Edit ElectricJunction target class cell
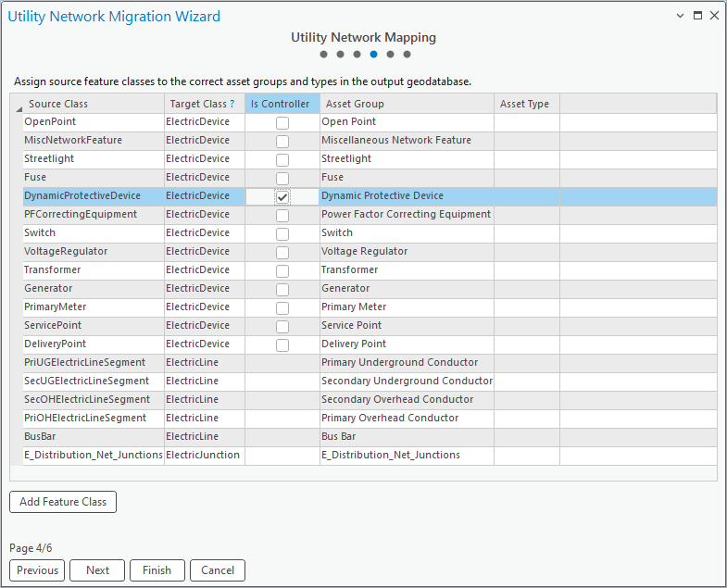The height and width of the screenshot is (588, 727). click(x=205, y=456)
